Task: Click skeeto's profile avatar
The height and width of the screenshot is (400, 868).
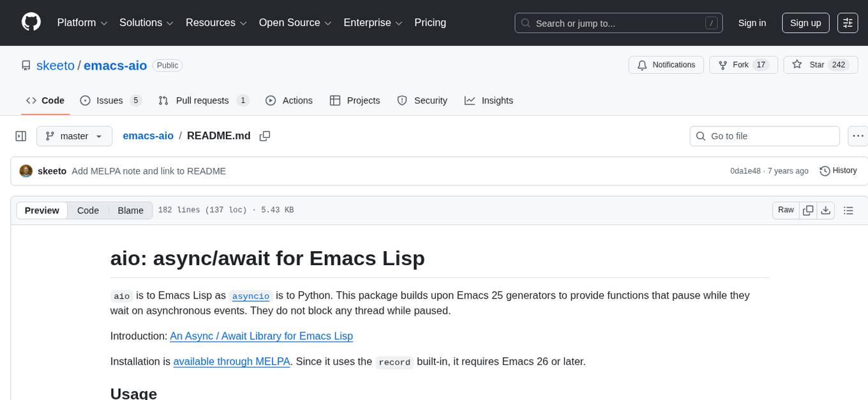Action: click(26, 171)
